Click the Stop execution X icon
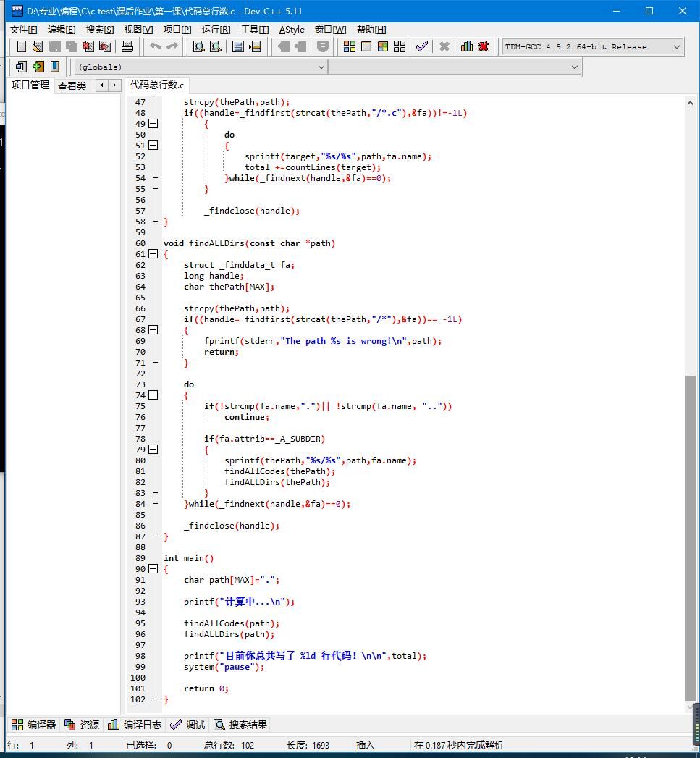700x758 pixels. tap(444, 46)
